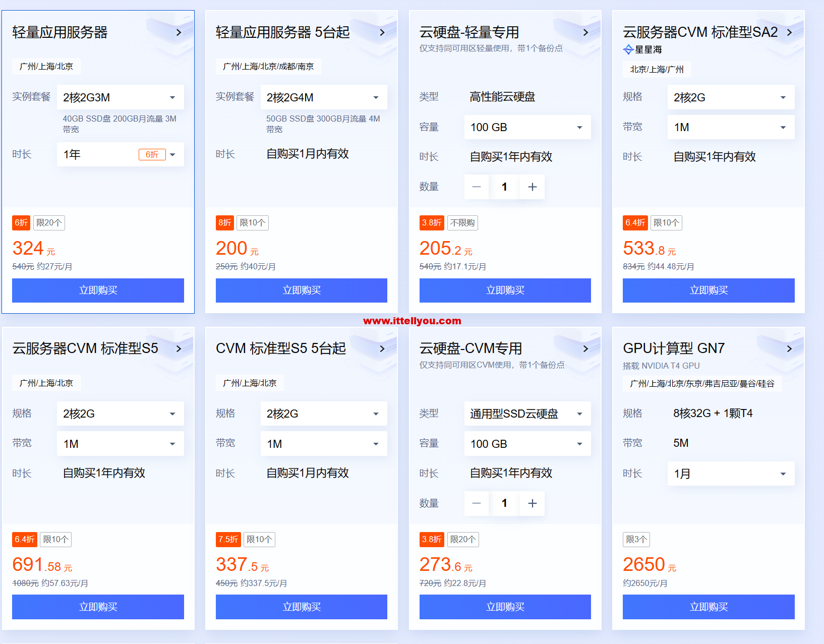This screenshot has width=824, height=644.
Task: Buy the 324元 轻量应用服务器 plan
Action: click(98, 290)
